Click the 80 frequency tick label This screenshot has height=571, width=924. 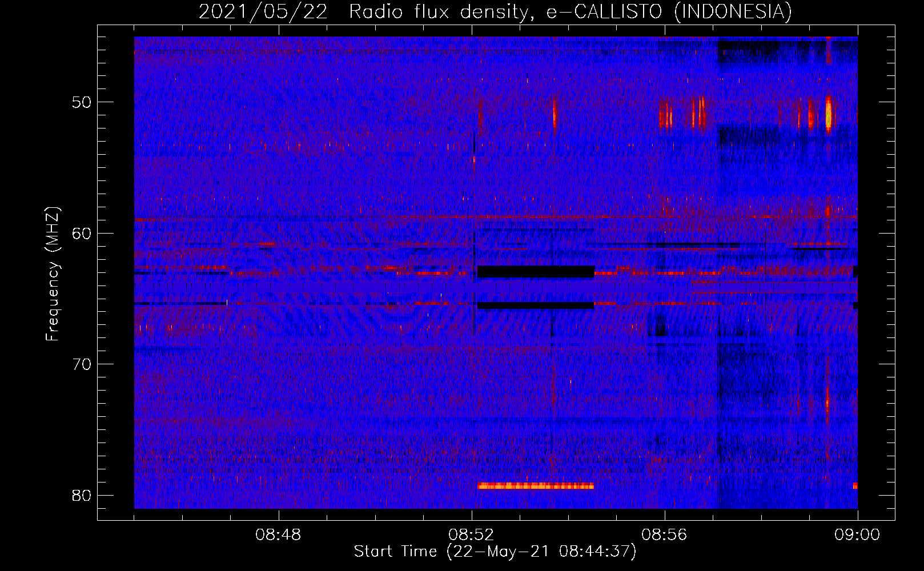point(82,495)
